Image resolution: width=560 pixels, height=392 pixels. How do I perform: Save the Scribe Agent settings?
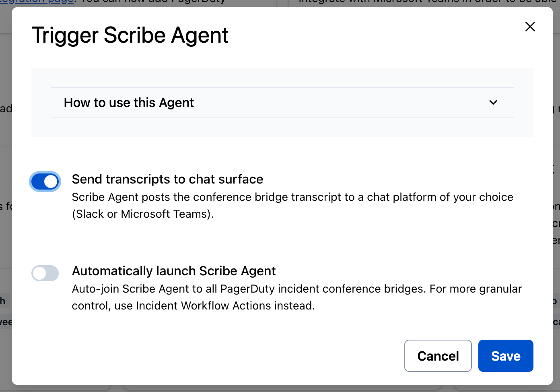coord(506,356)
